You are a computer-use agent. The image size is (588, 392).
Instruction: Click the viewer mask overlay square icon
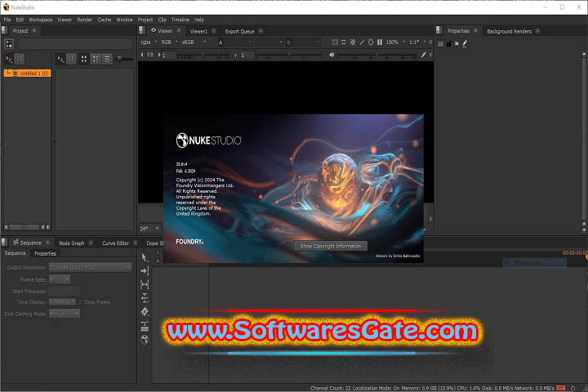point(335,42)
